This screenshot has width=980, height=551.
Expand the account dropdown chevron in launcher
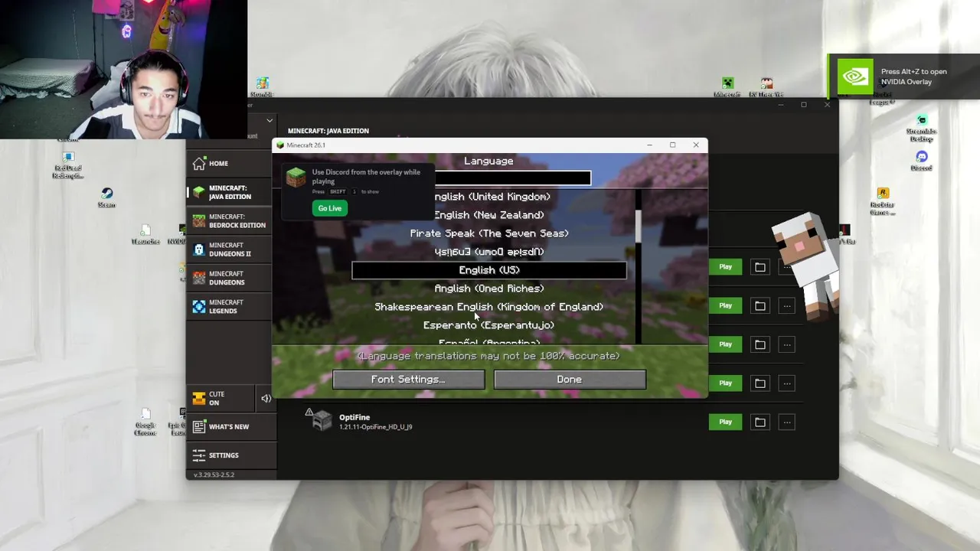(269, 120)
